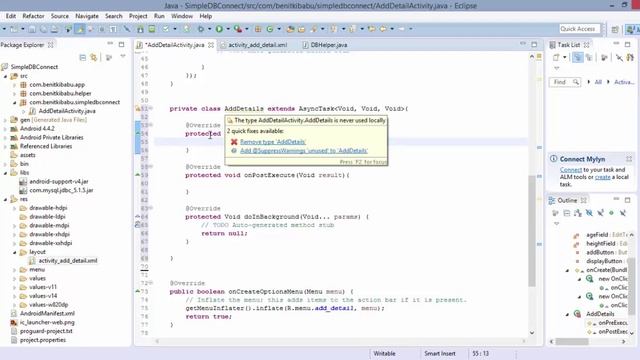Open the Navigate menu
This screenshot has width=640, height=360.
pos(87,16)
